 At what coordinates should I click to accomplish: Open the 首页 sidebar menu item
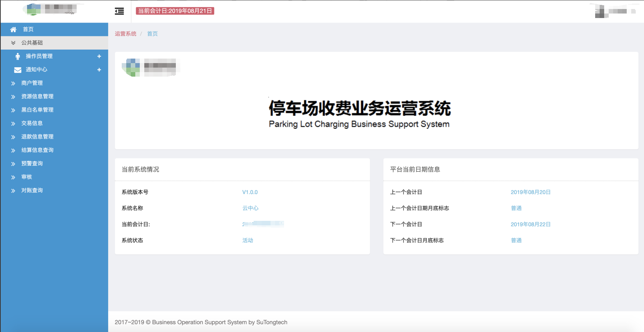(54, 29)
